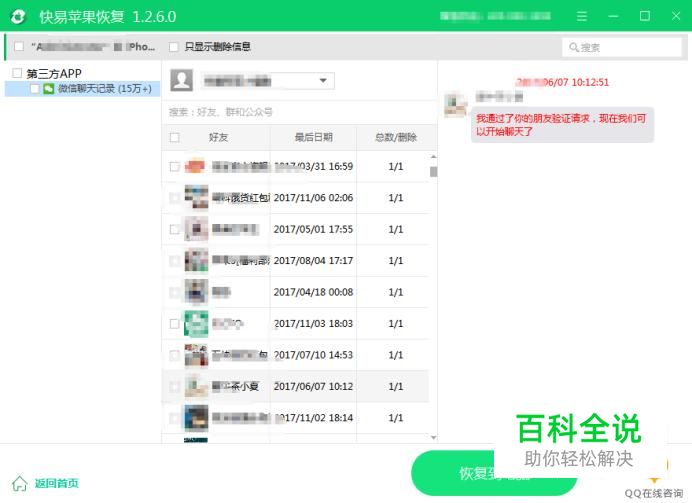Viewport: 692px width, 503px height.
Task: Click avatar of row dated 2017/07/10 14:53
Action: (x=196, y=355)
